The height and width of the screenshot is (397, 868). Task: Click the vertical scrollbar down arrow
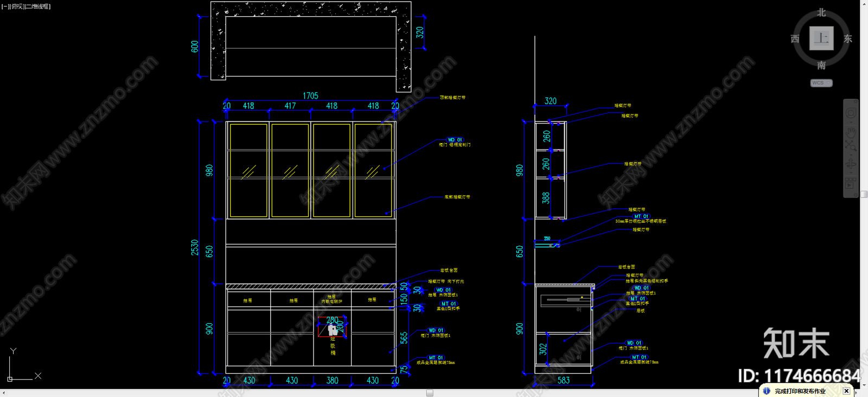[864, 386]
